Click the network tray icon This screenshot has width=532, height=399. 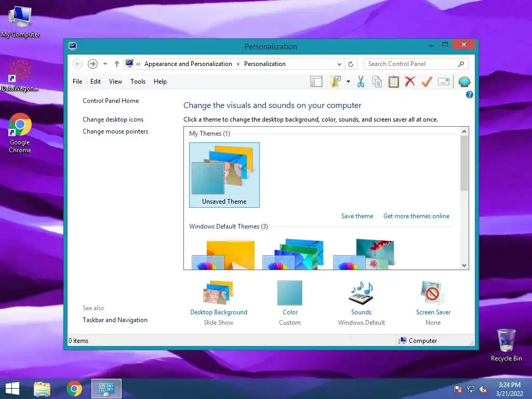point(471,389)
